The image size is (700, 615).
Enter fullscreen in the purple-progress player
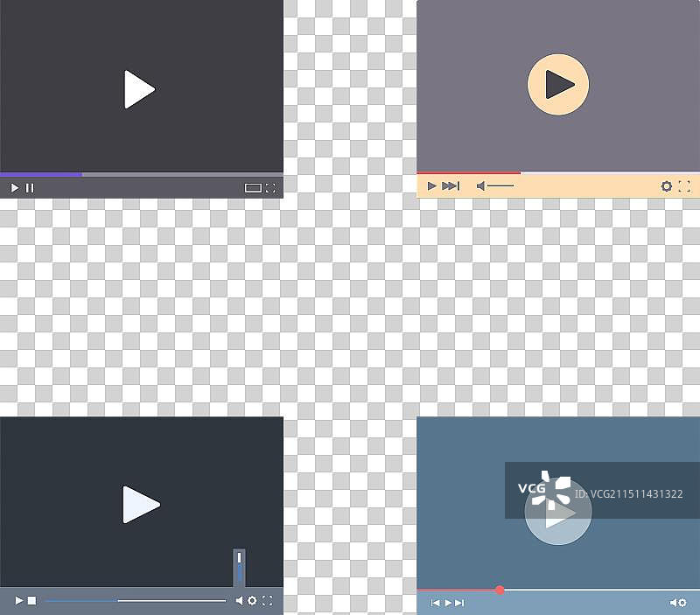(270, 188)
